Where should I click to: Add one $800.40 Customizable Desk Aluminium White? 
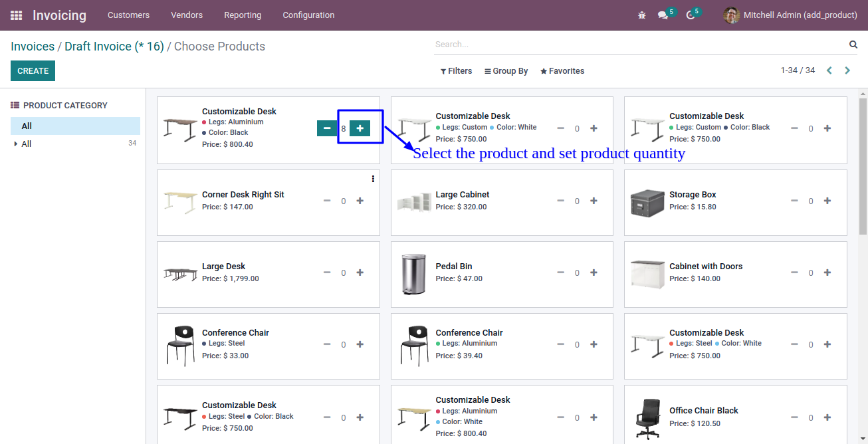[594, 417]
